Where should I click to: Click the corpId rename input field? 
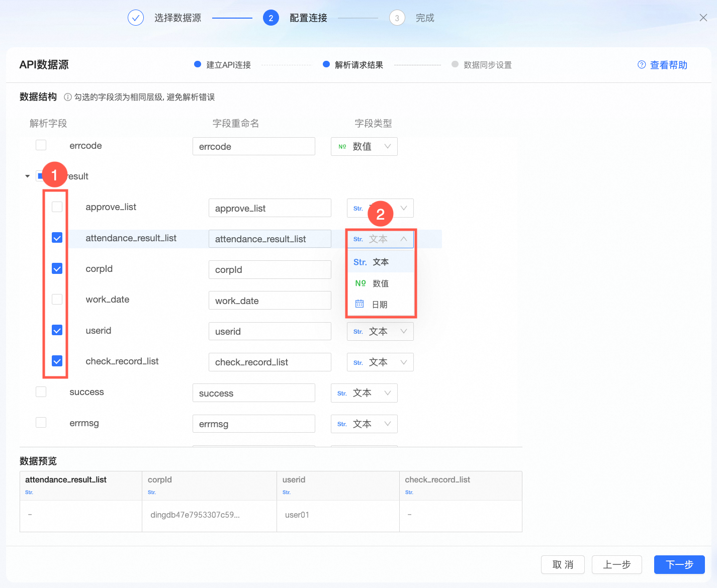(270, 269)
